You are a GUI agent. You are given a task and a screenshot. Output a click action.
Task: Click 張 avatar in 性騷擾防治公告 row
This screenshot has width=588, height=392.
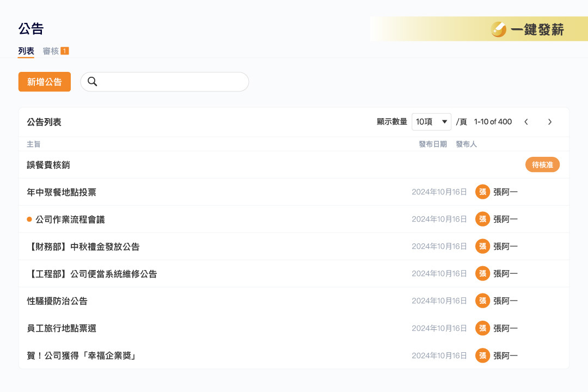coord(482,301)
